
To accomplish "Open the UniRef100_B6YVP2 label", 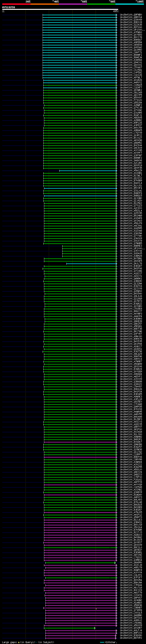I will [131, 638].
